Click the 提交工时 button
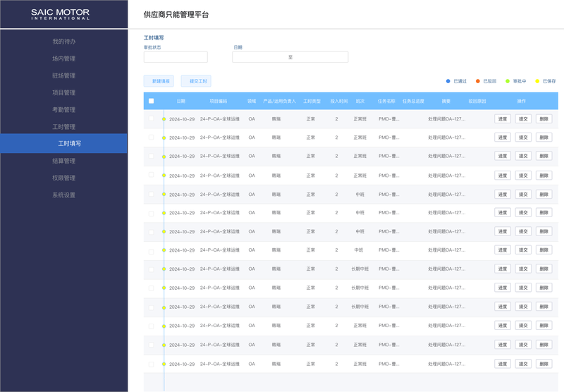564x392 pixels. tap(196, 81)
